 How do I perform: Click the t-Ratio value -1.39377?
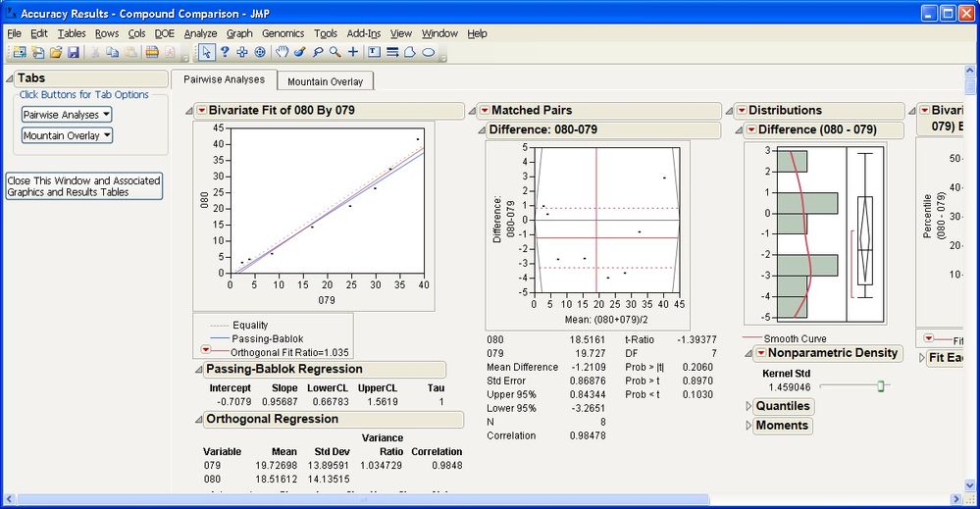tap(696, 339)
